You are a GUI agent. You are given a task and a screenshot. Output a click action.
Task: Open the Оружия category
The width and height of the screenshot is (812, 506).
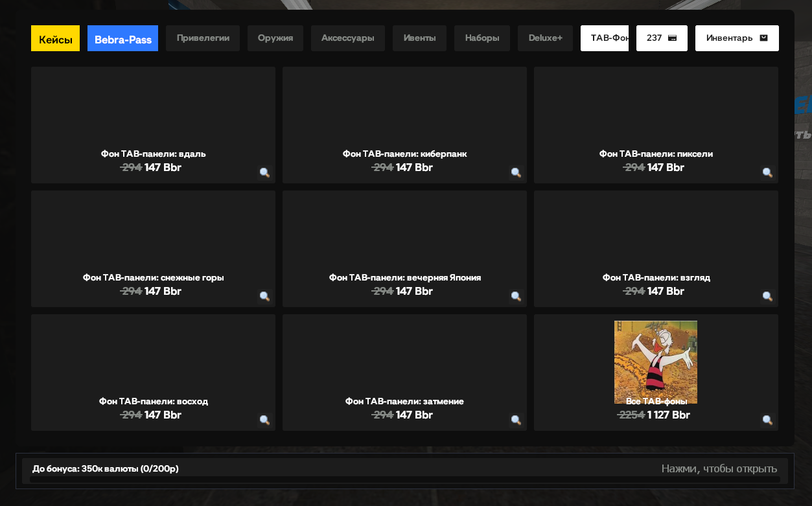point(275,38)
